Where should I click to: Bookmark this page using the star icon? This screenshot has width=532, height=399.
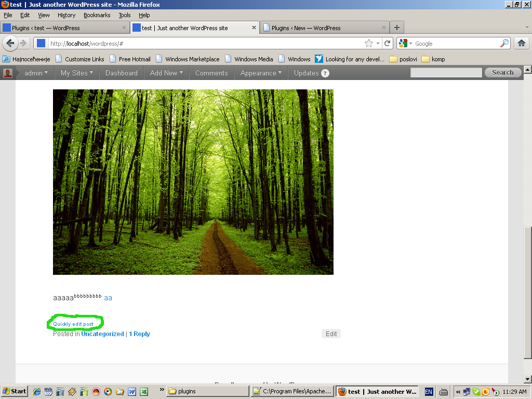point(369,44)
